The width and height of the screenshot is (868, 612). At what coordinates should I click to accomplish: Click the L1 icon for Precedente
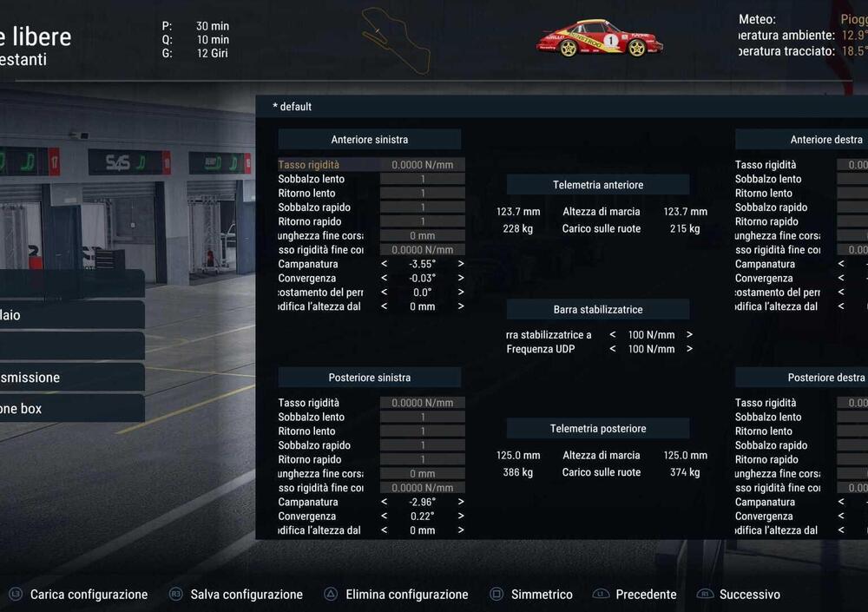click(x=601, y=595)
